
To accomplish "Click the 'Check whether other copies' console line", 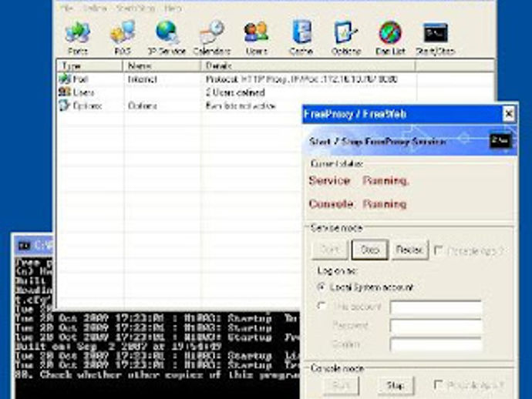I will point(157,375).
